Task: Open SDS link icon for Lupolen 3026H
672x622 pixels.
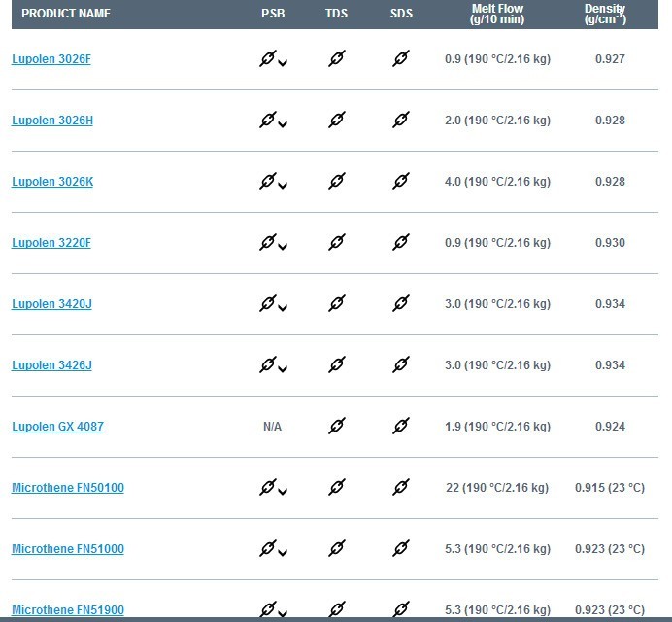Action: pyautogui.click(x=401, y=120)
